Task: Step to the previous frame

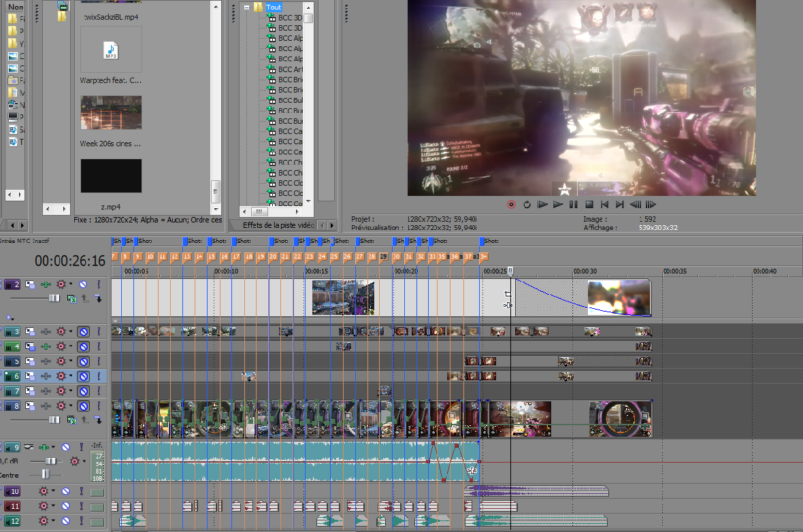Action: (636, 204)
